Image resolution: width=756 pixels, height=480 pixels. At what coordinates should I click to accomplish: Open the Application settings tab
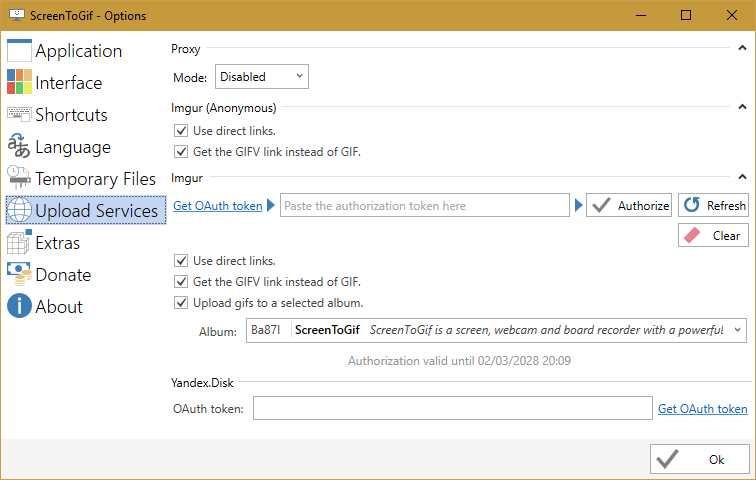(x=85, y=51)
